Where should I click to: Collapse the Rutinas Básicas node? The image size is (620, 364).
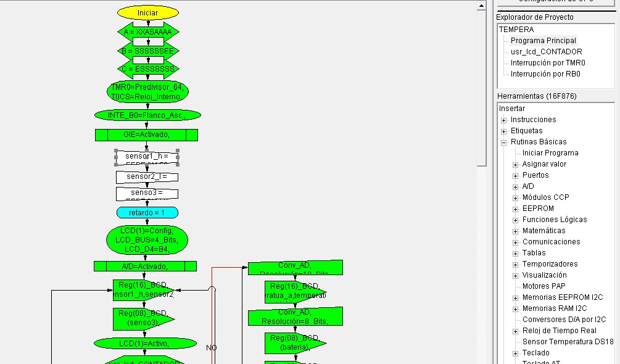click(504, 143)
